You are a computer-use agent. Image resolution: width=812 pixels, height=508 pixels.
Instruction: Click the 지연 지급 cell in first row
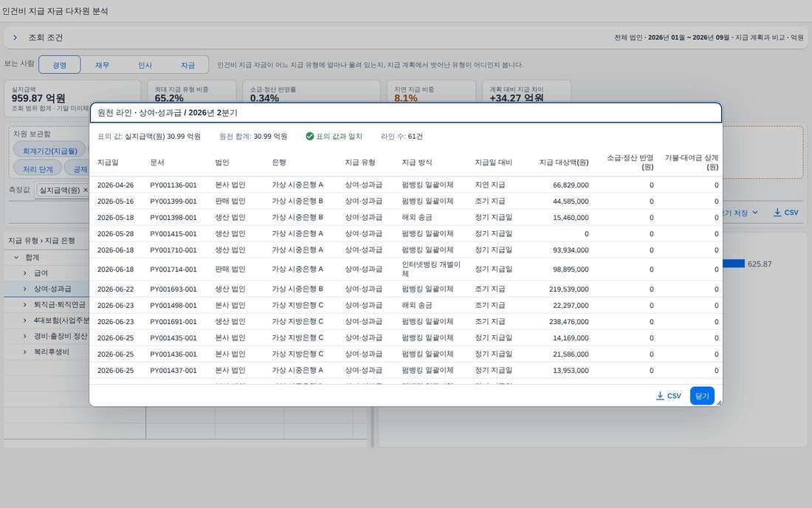[490, 185]
